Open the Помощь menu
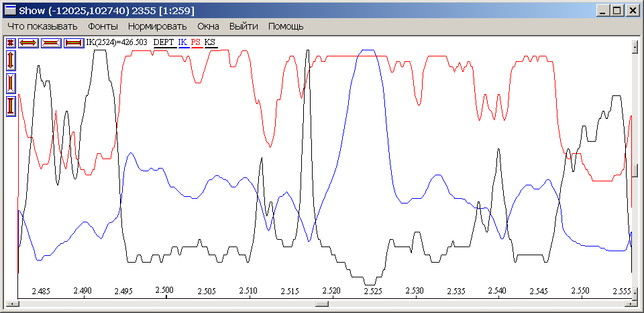The width and height of the screenshot is (644, 313). [x=286, y=27]
